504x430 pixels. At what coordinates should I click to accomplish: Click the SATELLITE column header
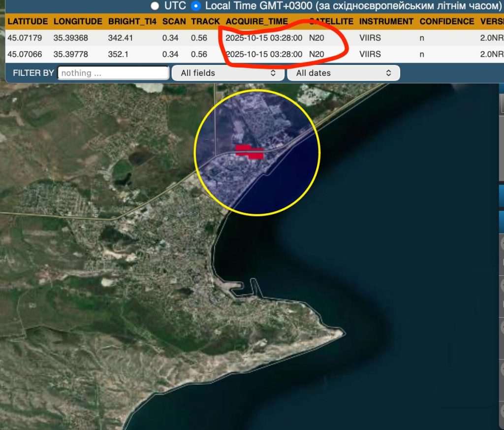(x=331, y=22)
